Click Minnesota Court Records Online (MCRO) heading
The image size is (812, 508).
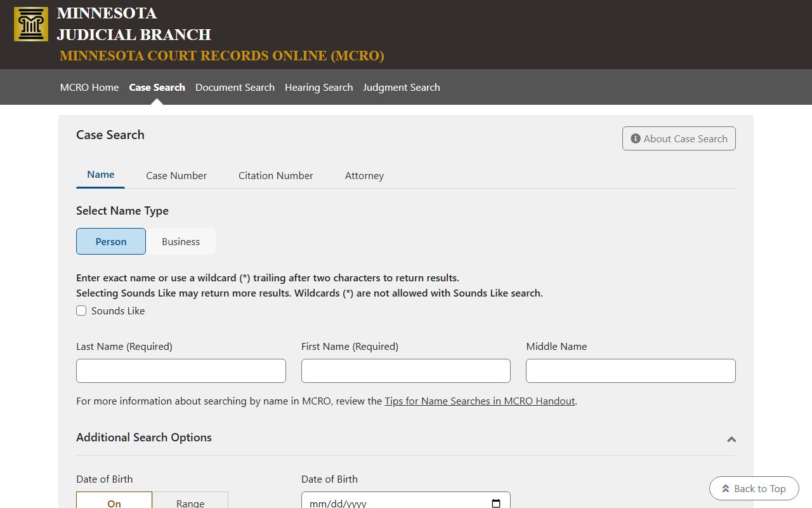pyautogui.click(x=222, y=55)
